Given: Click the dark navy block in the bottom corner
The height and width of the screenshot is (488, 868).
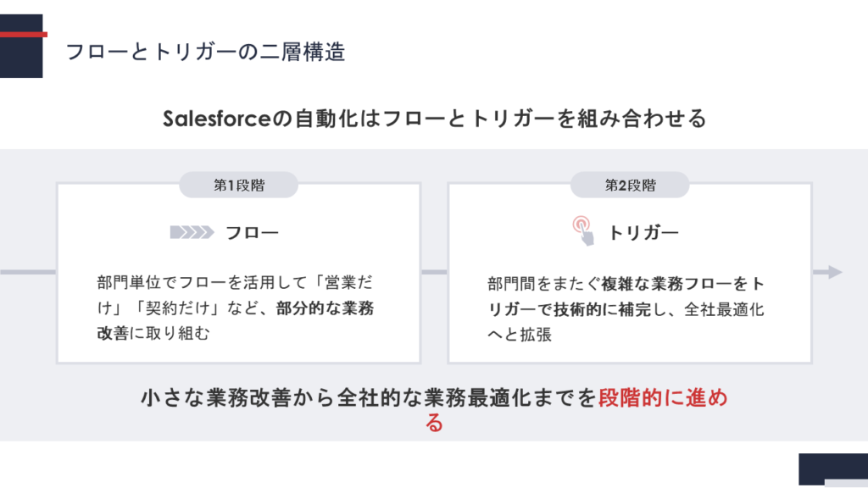Looking at the screenshot, I should point(833,469).
